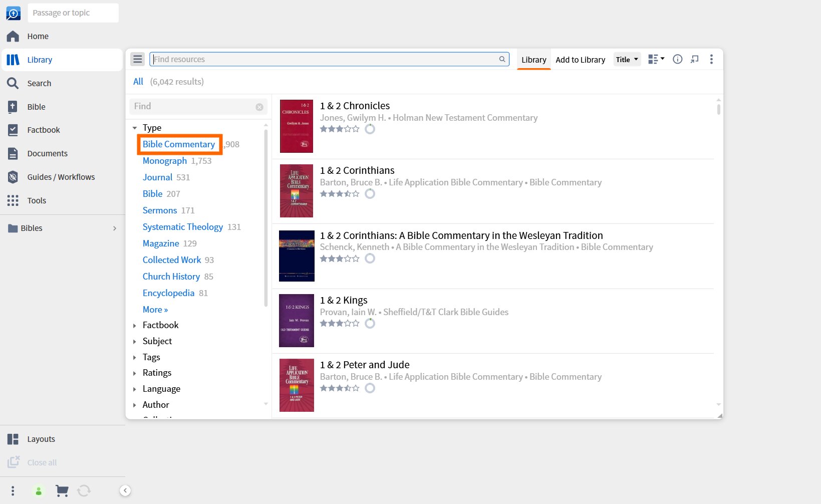The image size is (821, 504).
Task: Focus the Passage or topic box
Action: (x=73, y=13)
